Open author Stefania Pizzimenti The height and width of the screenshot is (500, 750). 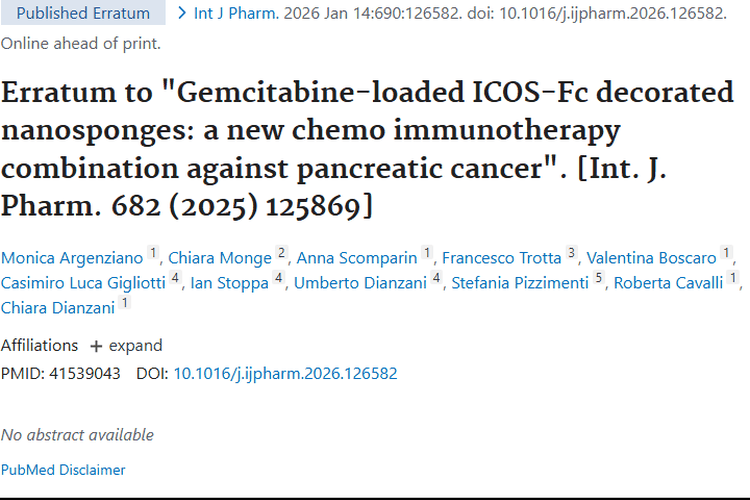click(x=520, y=283)
